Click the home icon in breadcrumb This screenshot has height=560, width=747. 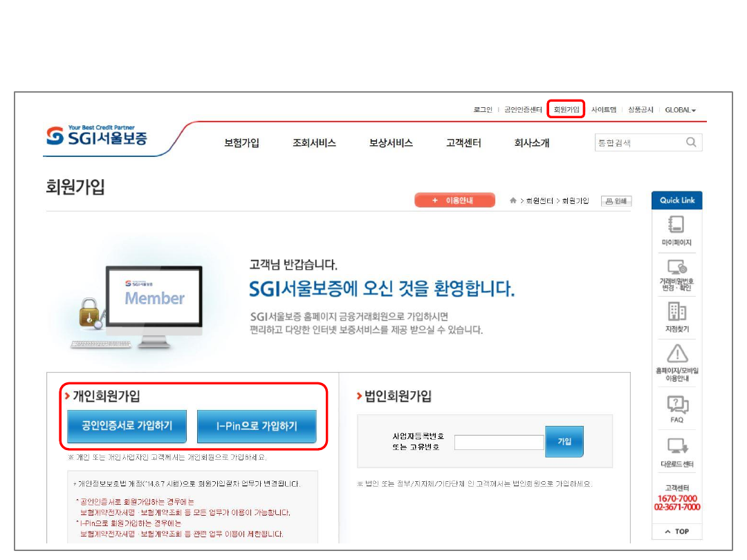[x=513, y=201]
